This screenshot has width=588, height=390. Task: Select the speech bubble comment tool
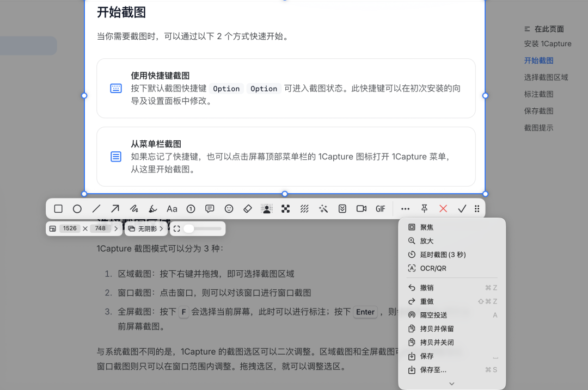tap(210, 209)
